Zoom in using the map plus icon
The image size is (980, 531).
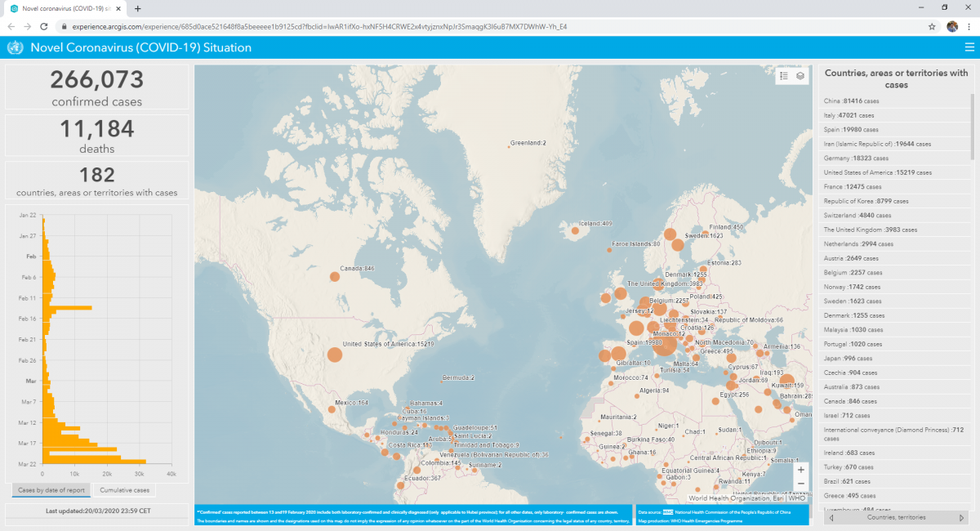point(800,470)
